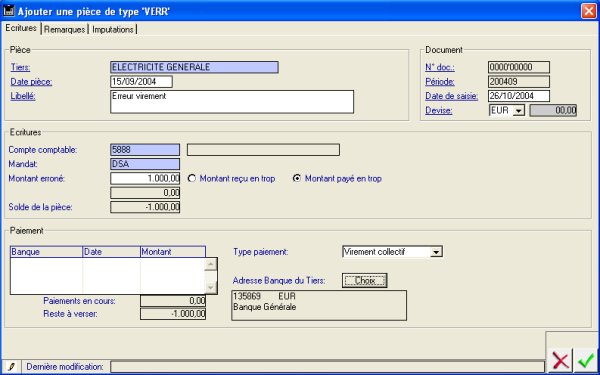Click the Période link
Screen dimensions: 600x375
pos(440,82)
